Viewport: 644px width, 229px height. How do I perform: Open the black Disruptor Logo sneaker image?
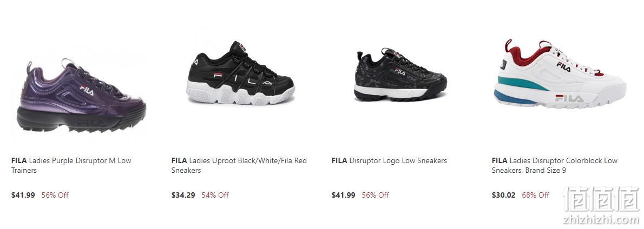(400, 75)
